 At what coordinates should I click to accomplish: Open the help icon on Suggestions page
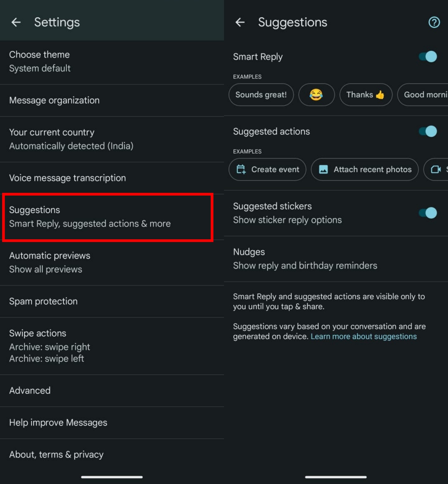coord(434,22)
